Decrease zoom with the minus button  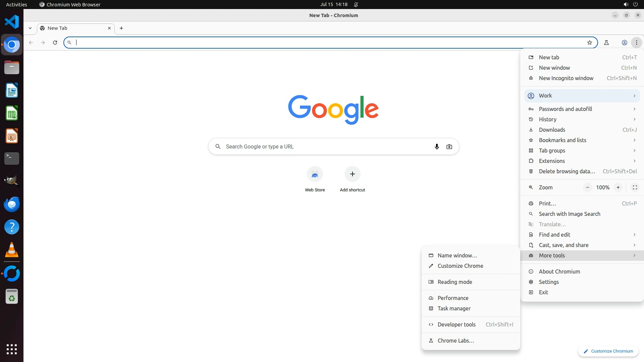(x=587, y=187)
